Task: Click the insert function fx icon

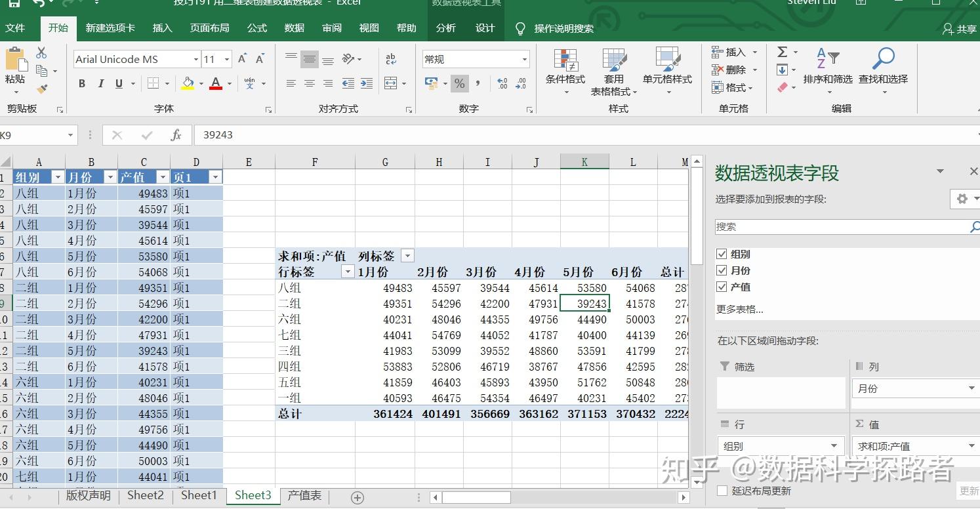Action: [x=176, y=135]
